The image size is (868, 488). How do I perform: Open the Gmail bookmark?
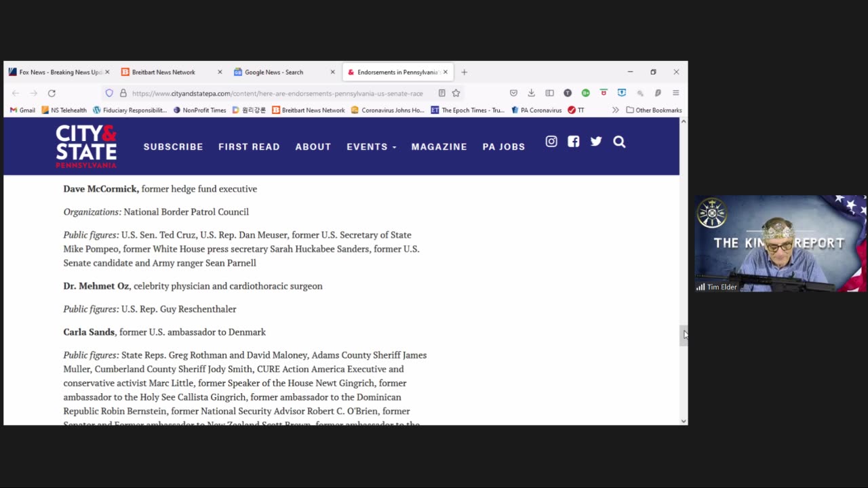(22, 110)
